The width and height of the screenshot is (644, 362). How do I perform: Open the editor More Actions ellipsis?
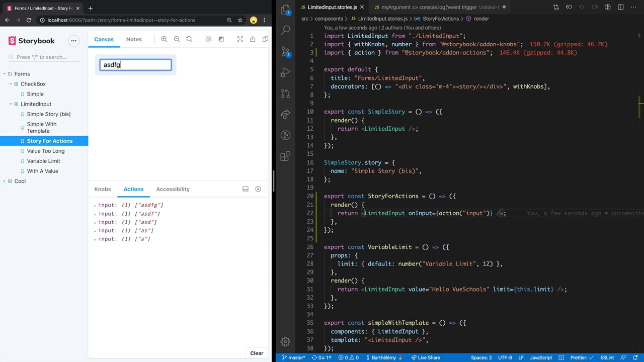click(x=634, y=7)
